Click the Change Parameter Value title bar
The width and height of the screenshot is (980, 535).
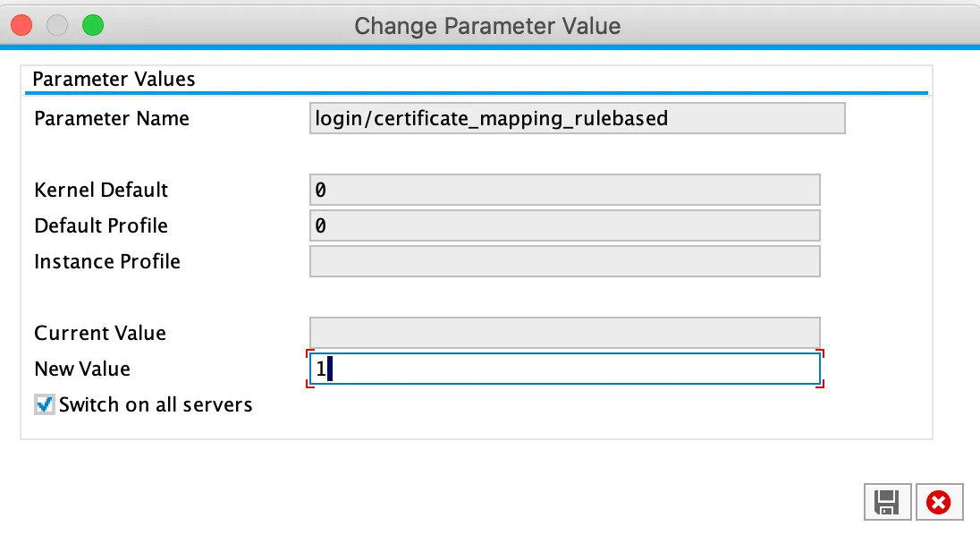[x=487, y=25]
